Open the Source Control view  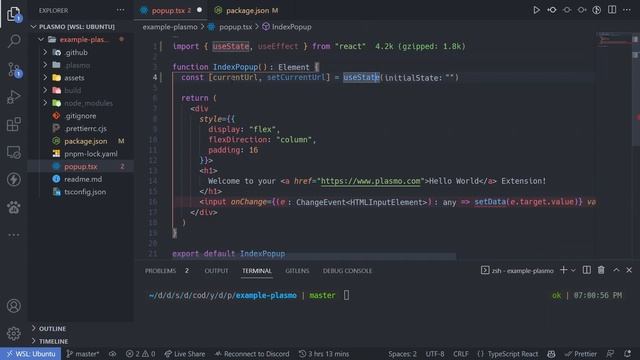tap(13, 69)
